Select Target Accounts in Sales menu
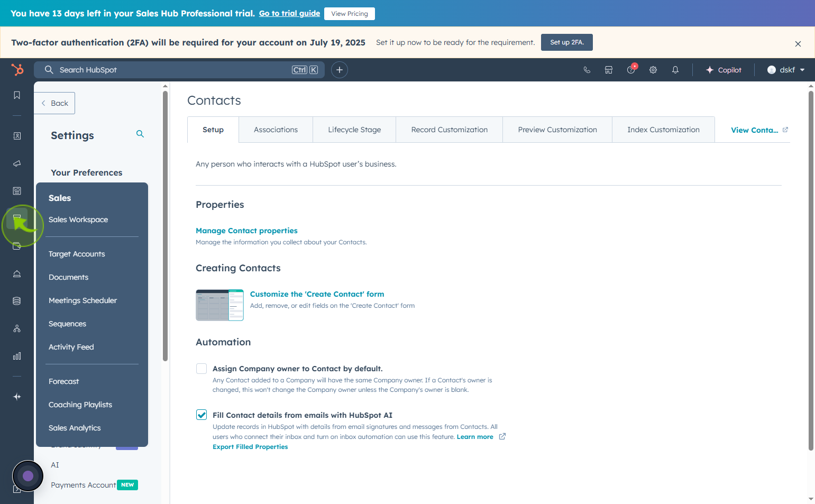815x504 pixels. click(77, 254)
